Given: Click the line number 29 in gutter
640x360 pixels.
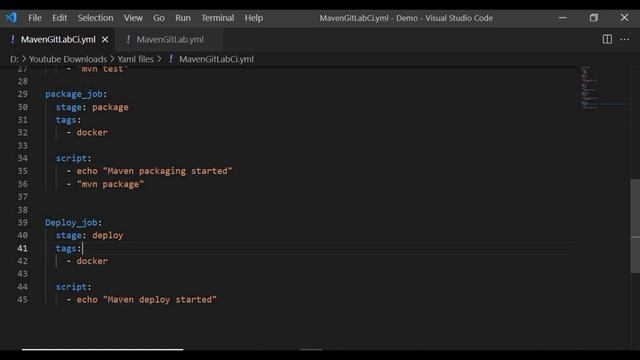Looking at the screenshot, I should [23, 94].
